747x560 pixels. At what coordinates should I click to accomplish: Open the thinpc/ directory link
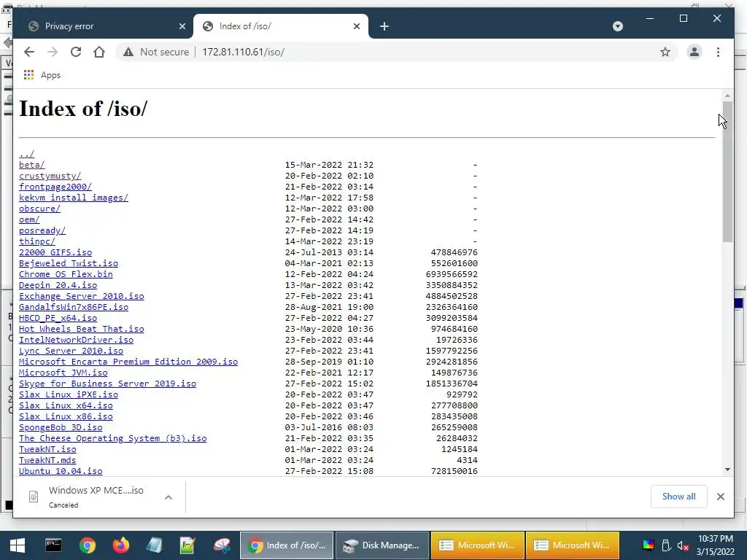point(37,241)
